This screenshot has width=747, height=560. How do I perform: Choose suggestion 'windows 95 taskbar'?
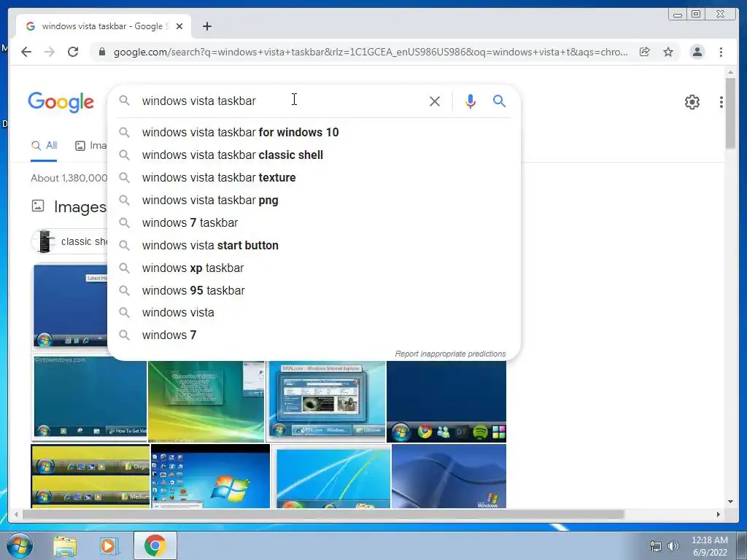(314, 290)
